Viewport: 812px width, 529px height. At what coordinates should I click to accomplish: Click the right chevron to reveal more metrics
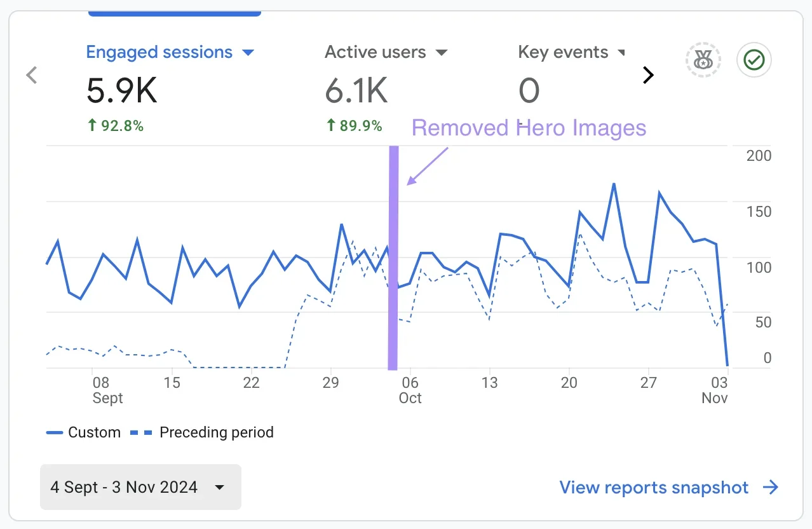(x=648, y=74)
